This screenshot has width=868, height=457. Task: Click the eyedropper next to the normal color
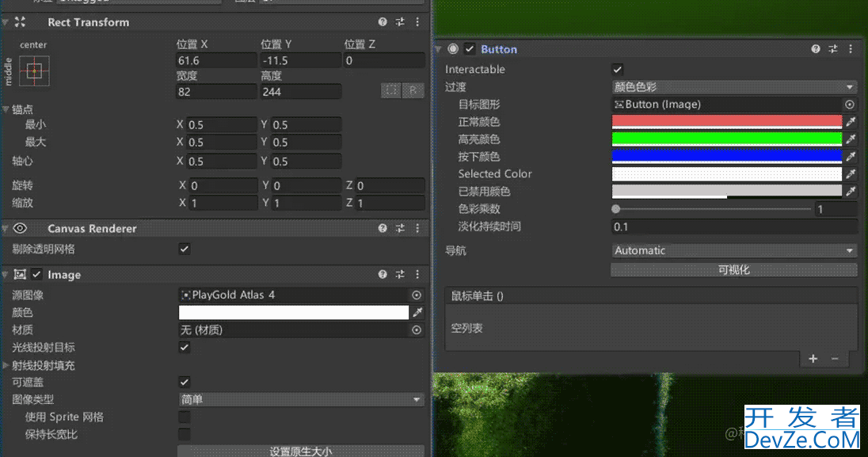coord(851,122)
